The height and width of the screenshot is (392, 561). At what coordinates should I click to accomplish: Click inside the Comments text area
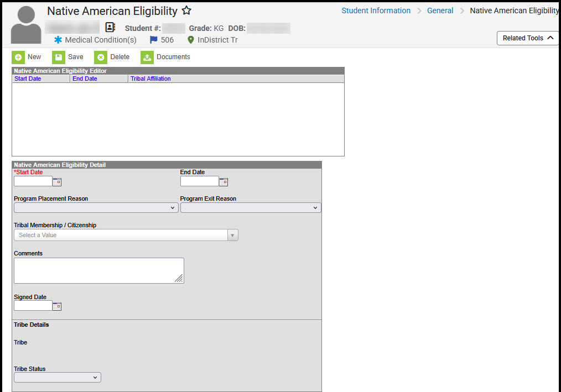[x=98, y=270]
